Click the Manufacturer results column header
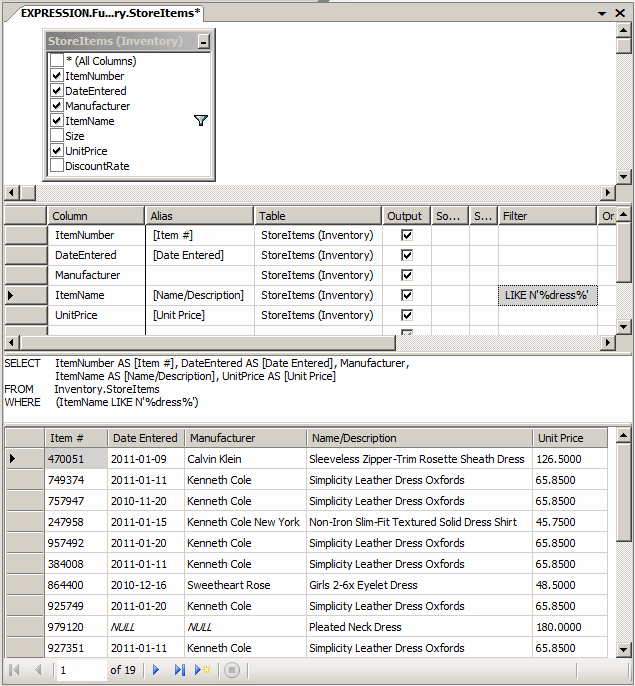Viewport: 635px width, 686px height. tap(246, 438)
